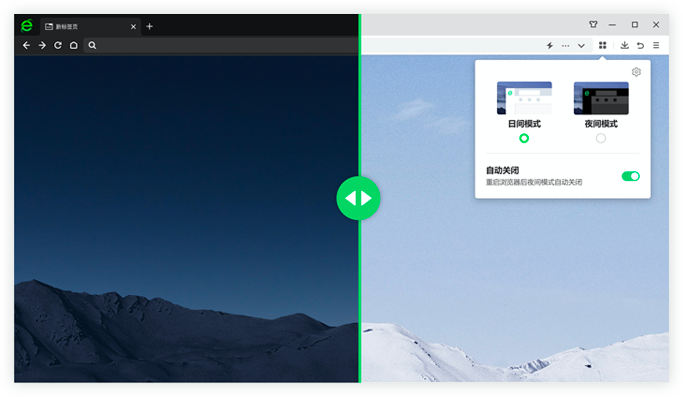The height and width of the screenshot is (397, 683).
Task: Click the back navigation arrow
Action: [x=27, y=45]
